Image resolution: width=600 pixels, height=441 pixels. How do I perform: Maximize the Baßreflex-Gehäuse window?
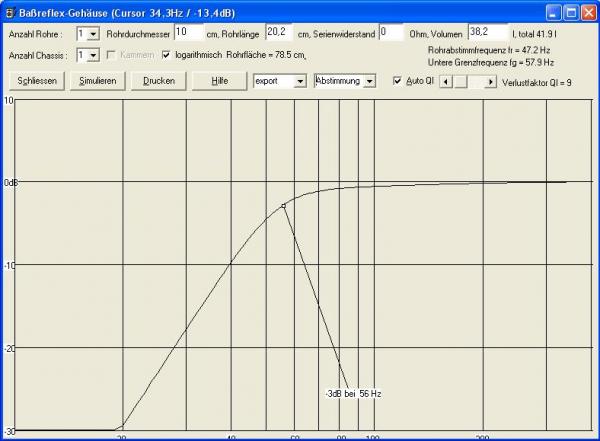567,12
